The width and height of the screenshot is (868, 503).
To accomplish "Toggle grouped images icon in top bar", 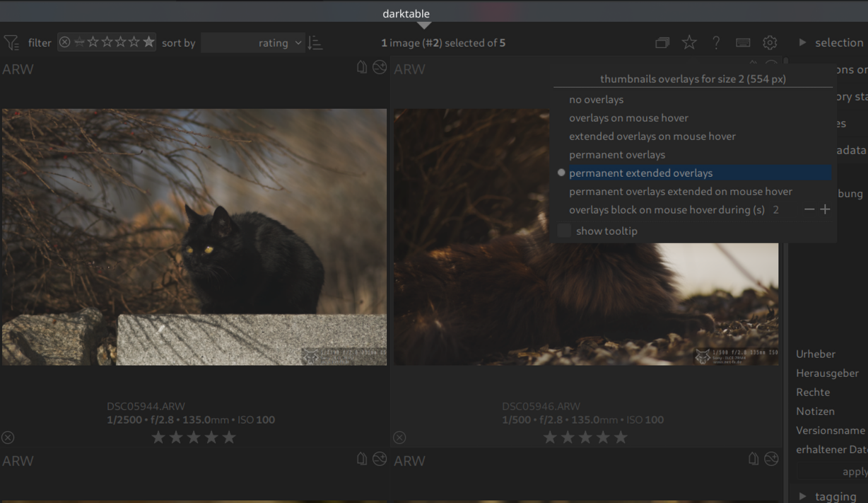I will pyautogui.click(x=662, y=43).
